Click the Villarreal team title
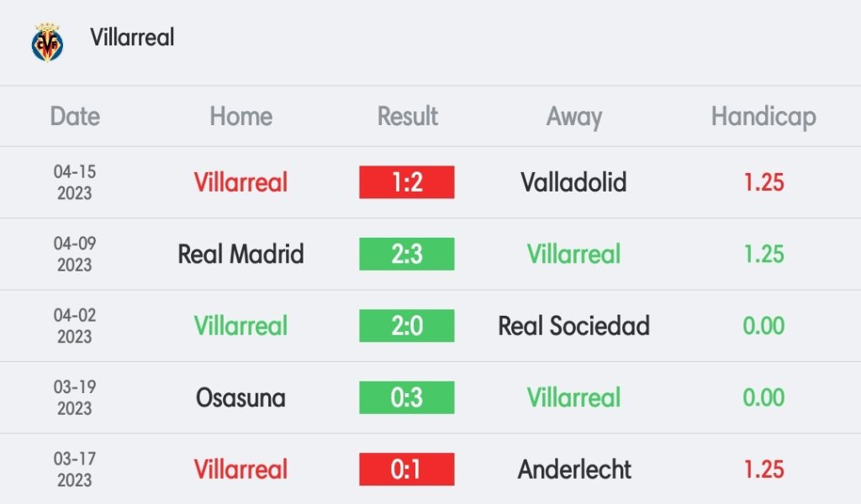 tap(132, 38)
